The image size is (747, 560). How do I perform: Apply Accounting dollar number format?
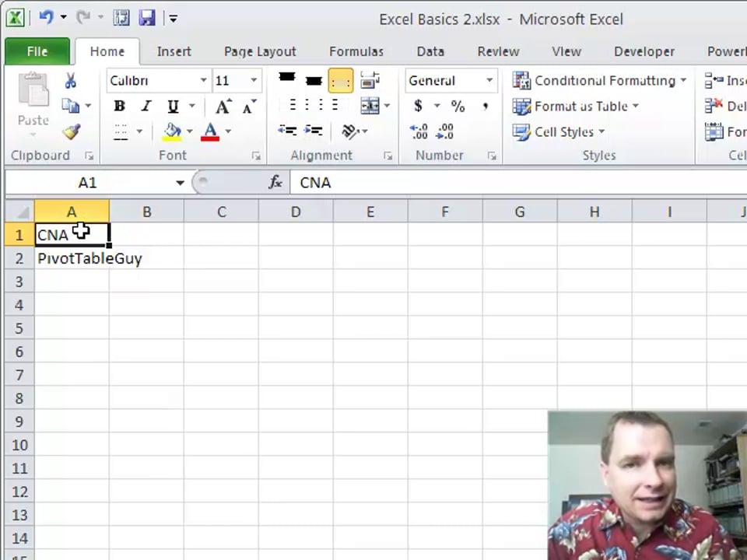(x=419, y=106)
